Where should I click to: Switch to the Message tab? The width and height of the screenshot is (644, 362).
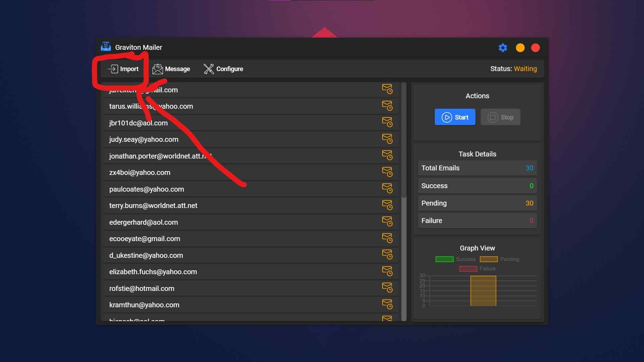(171, 69)
